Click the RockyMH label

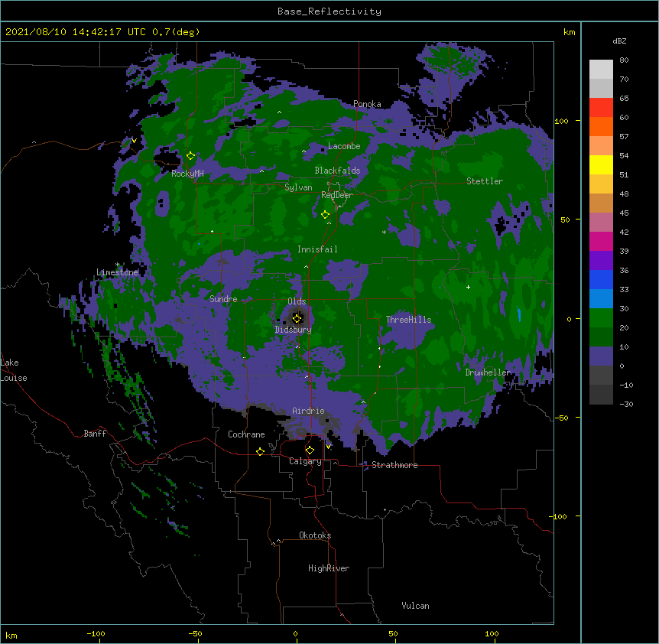[187, 174]
